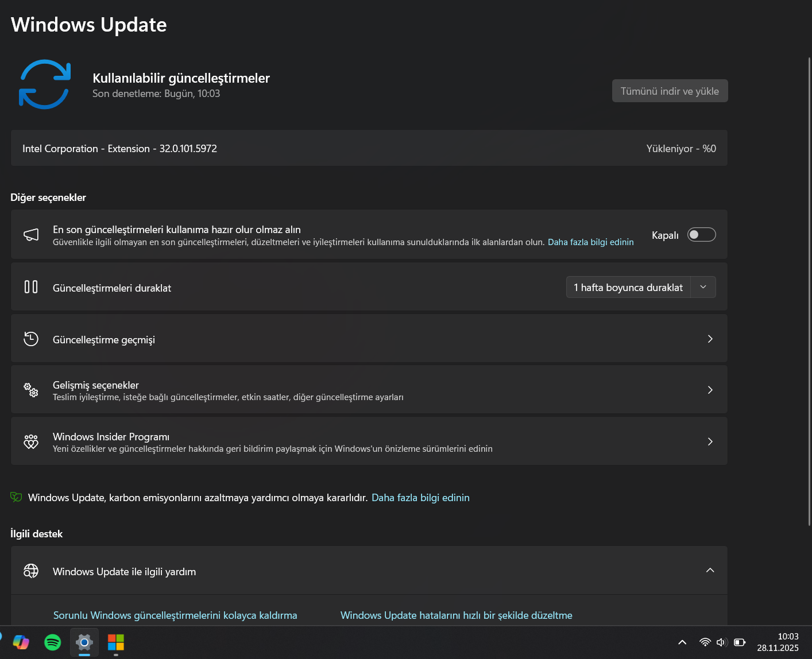Toggle the Kapalı switch for latest updates

coord(702,235)
